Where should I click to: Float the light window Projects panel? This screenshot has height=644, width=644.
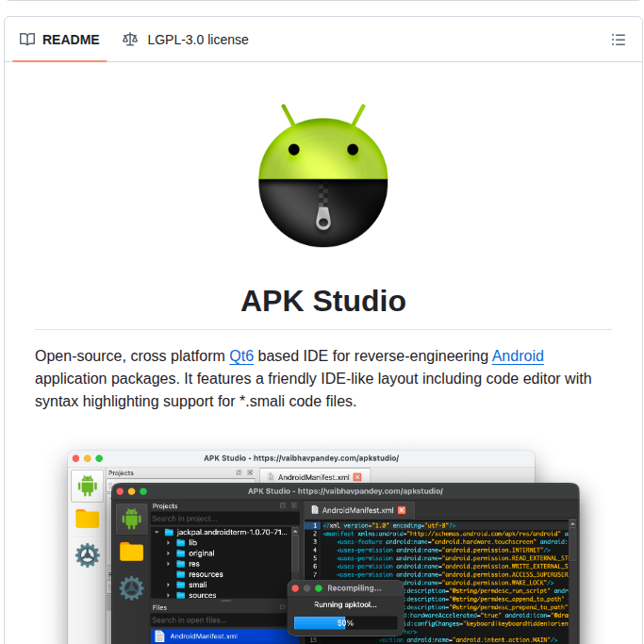239,472
